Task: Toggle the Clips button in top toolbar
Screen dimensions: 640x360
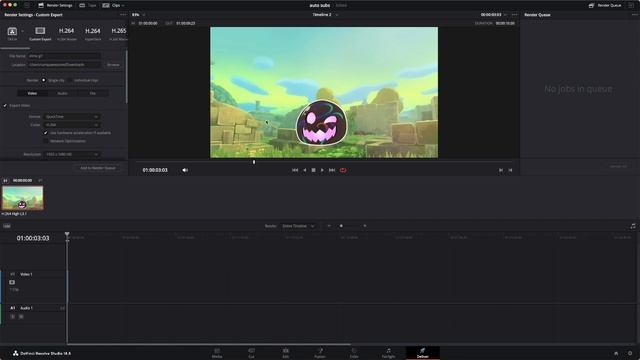Action: point(111,5)
